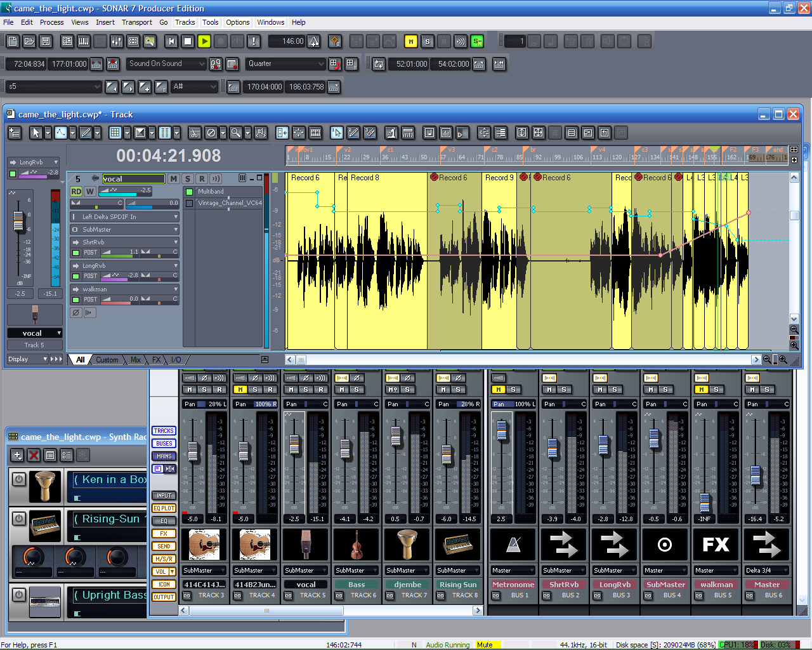This screenshot has height=650, width=812.
Task: Open the Transport menu
Action: coord(137,22)
